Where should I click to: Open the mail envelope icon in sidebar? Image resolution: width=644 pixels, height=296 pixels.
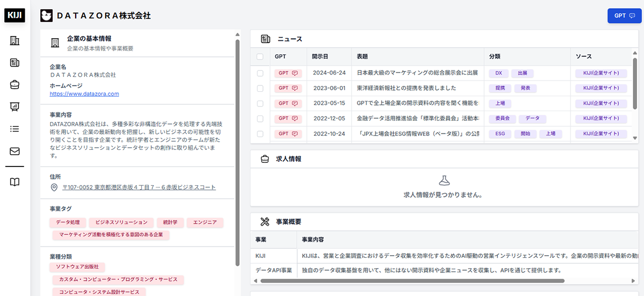tap(15, 151)
